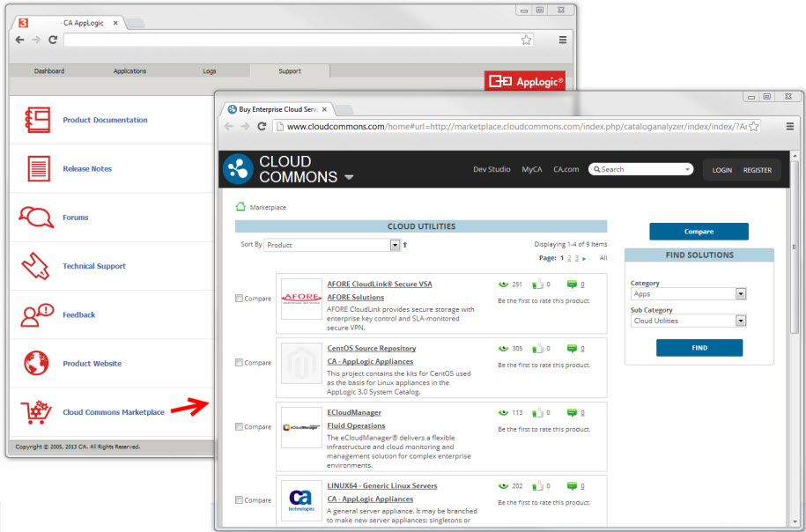Click the FIND button

tap(699, 348)
